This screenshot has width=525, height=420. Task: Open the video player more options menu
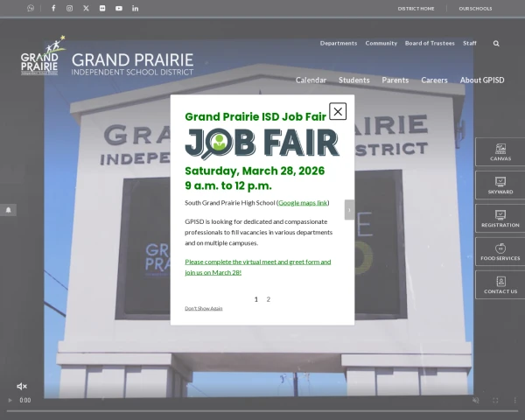coord(515,400)
